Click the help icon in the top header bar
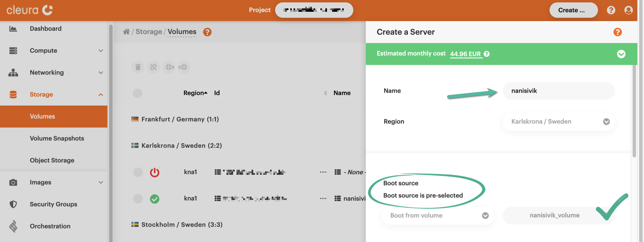Screen dimensions: 644x242 [x=611, y=10]
